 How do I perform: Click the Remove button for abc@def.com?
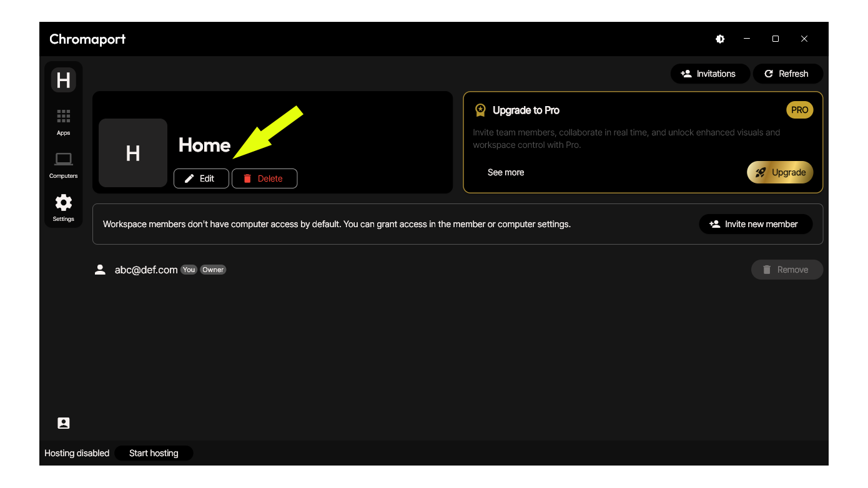(x=786, y=270)
